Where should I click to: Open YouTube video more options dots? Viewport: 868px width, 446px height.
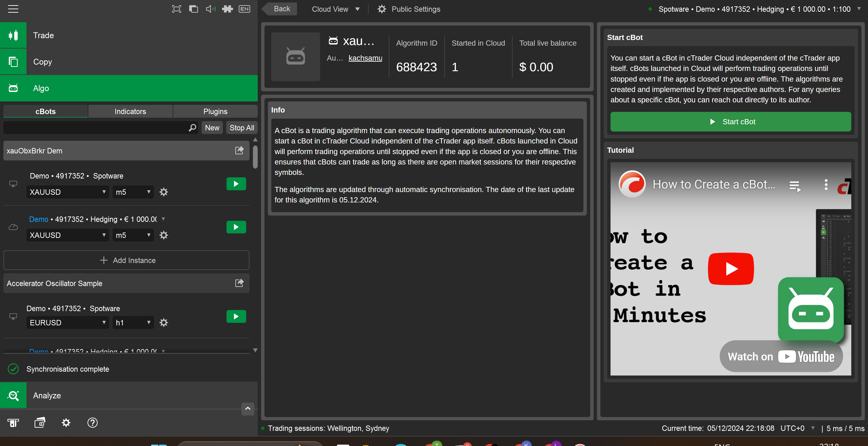[826, 185]
